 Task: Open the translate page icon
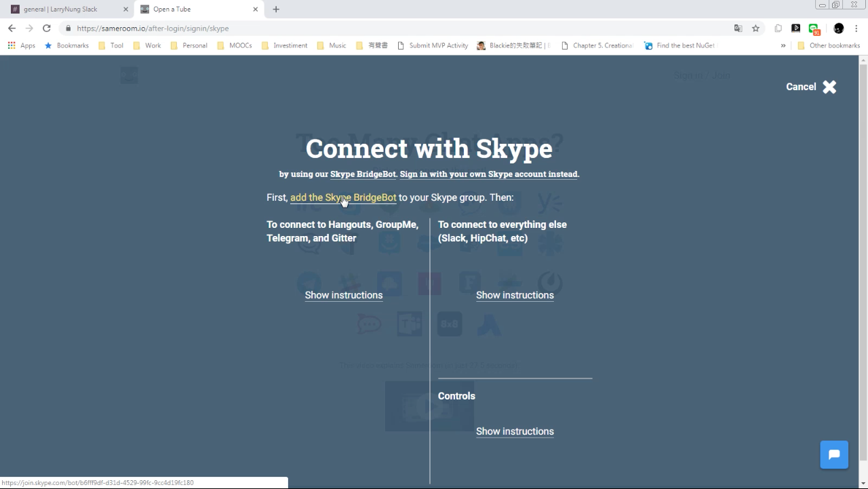pos(738,28)
